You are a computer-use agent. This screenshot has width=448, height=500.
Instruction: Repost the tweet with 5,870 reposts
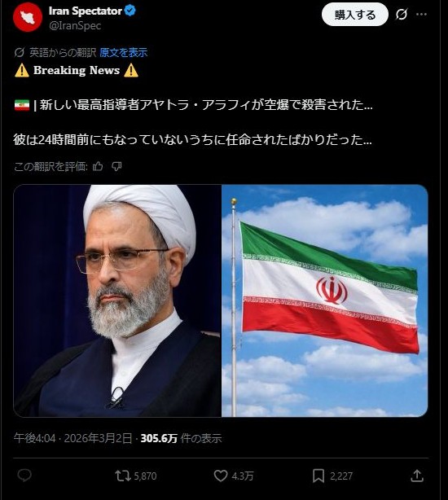pyautogui.click(x=136, y=476)
